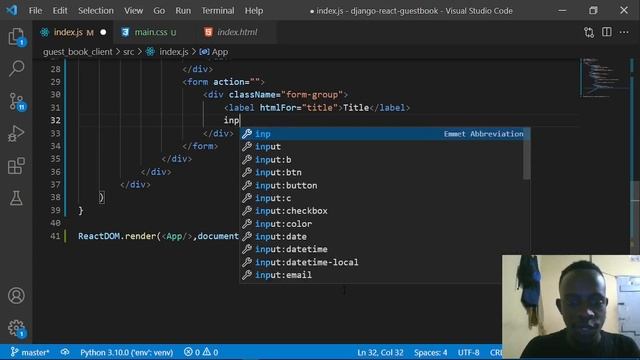
Task: Open the Explorer view in activity bar
Action: tap(16, 37)
